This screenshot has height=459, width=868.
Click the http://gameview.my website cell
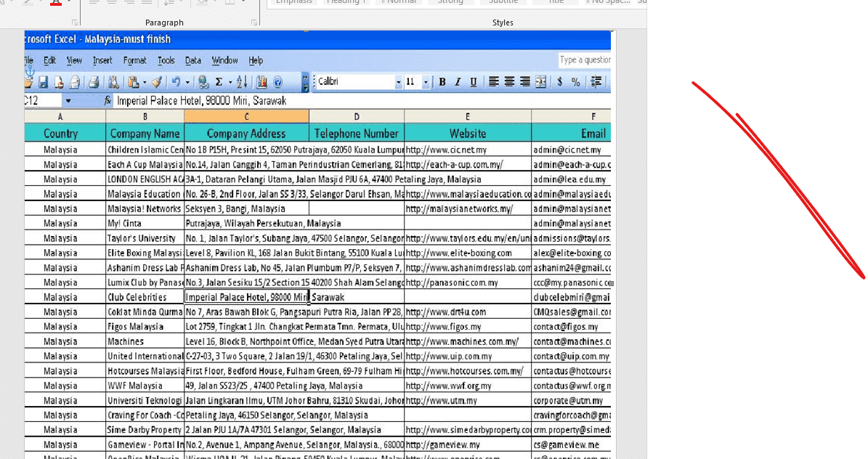[x=468, y=444]
